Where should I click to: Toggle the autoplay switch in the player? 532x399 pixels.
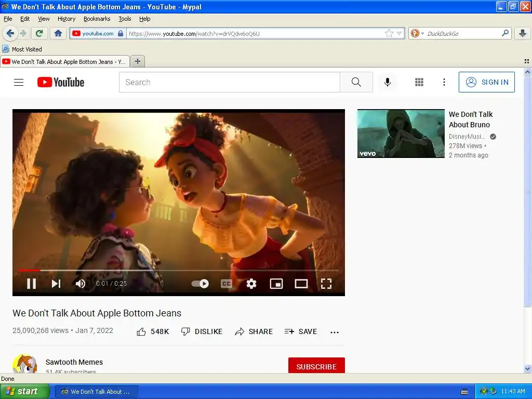pos(200,284)
